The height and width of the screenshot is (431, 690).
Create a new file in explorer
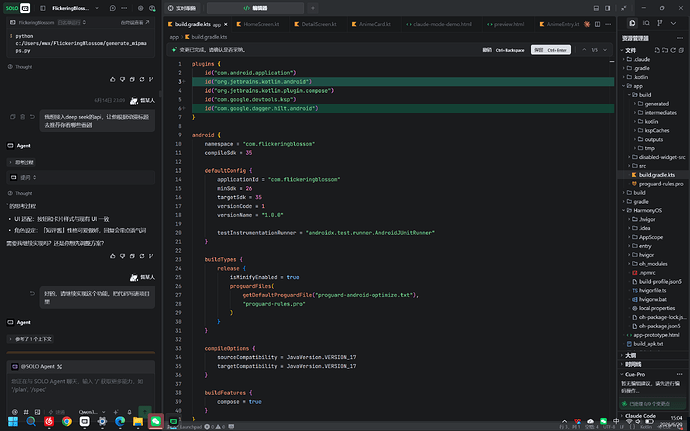(x=657, y=50)
